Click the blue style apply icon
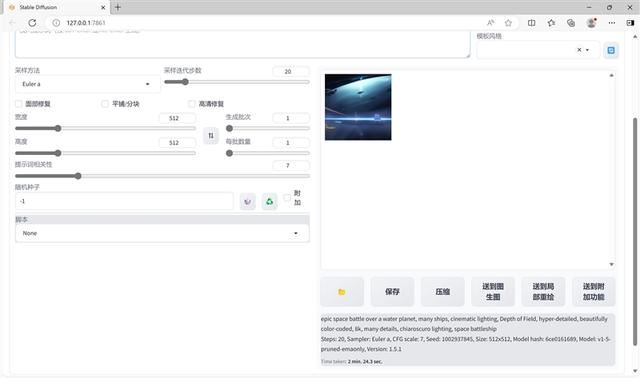This screenshot has height=378, width=640. point(611,50)
